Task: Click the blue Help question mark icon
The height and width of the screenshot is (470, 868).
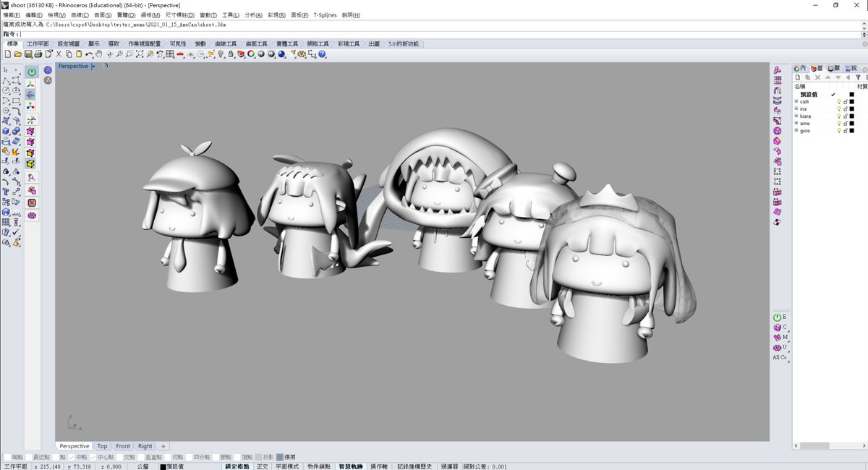Action: click(322, 54)
